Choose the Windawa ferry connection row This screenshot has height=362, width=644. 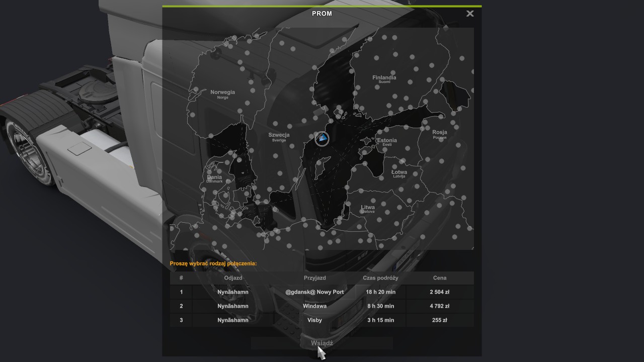[x=314, y=306]
